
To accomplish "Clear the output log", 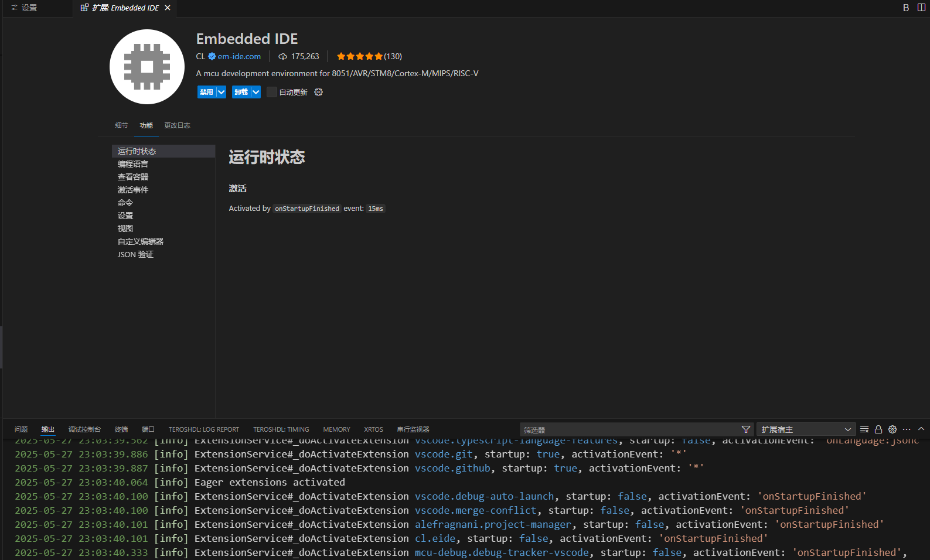I will [x=864, y=429].
